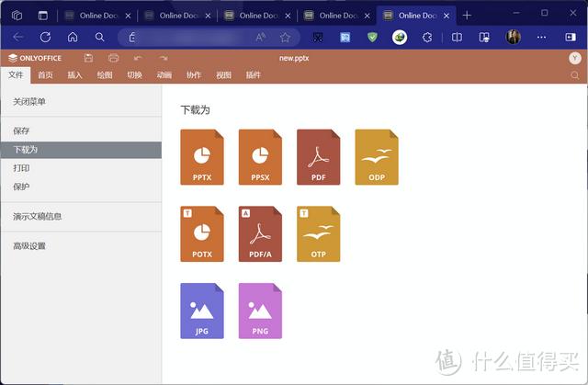Screen dimensions: 588x385
Task: Choose the OTP template format
Action: coord(319,234)
